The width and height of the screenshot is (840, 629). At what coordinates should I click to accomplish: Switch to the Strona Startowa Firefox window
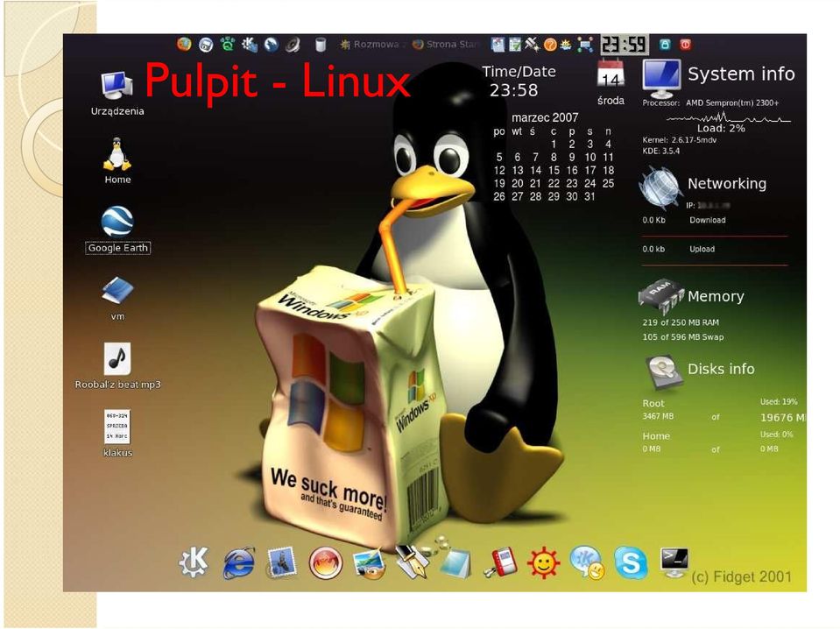[x=445, y=45]
